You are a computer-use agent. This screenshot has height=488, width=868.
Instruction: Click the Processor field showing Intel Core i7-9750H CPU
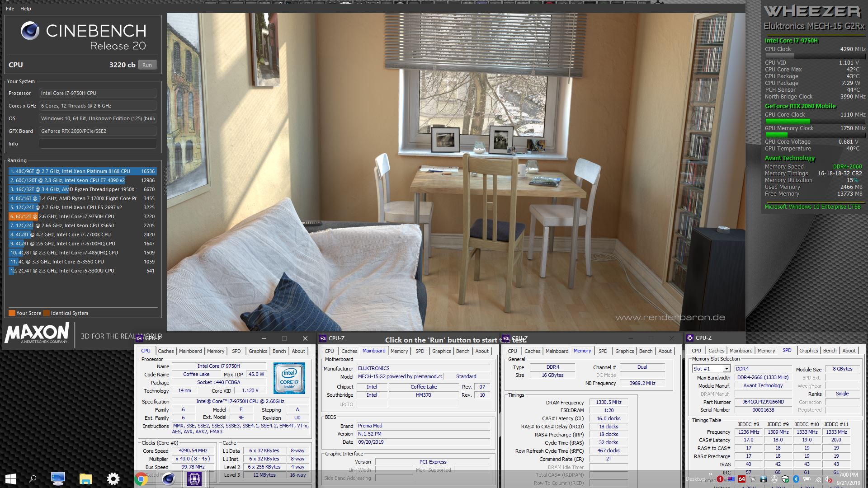click(x=98, y=93)
